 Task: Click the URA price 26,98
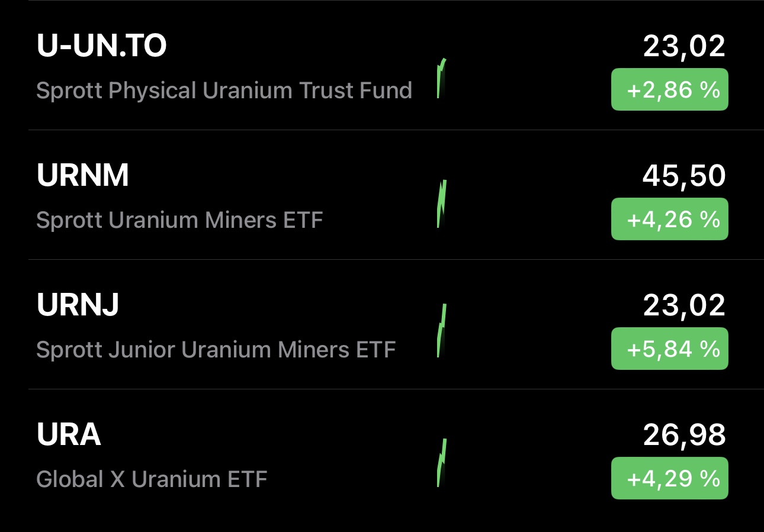coord(684,435)
